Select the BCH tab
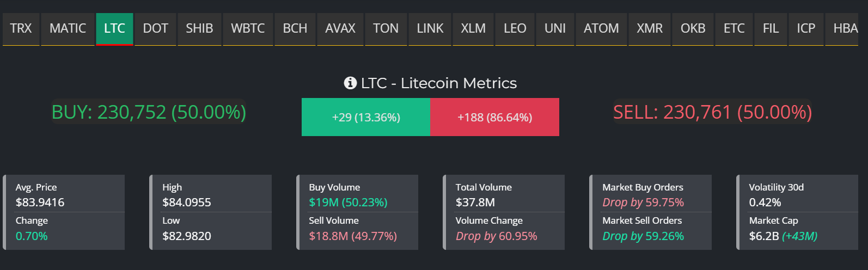This screenshot has width=868, height=270. (x=295, y=28)
